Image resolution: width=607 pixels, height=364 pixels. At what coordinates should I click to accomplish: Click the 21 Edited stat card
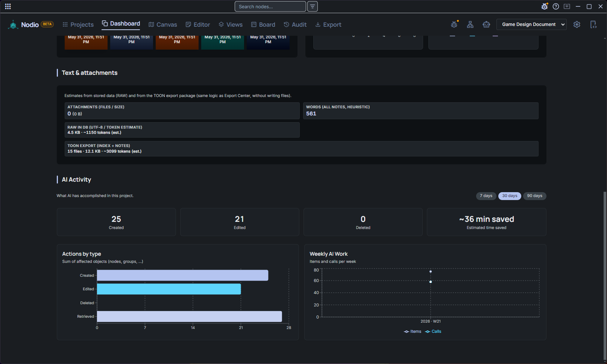point(240,222)
